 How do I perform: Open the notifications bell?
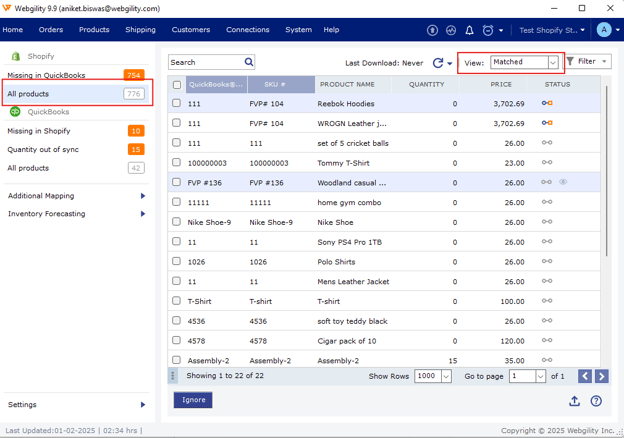[x=469, y=30]
